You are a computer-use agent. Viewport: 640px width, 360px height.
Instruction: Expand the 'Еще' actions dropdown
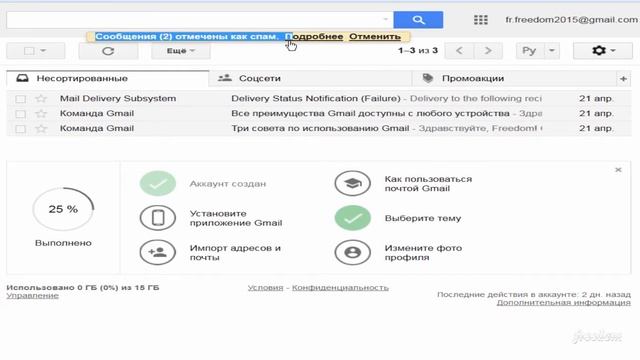(181, 51)
